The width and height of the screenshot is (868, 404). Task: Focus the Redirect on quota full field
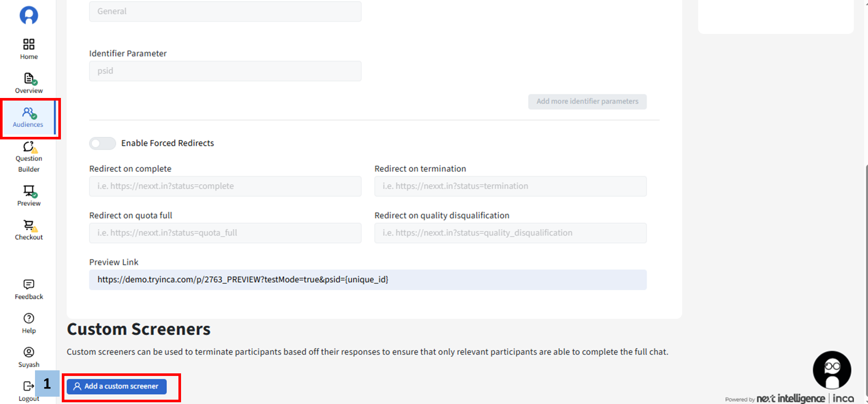[225, 233]
